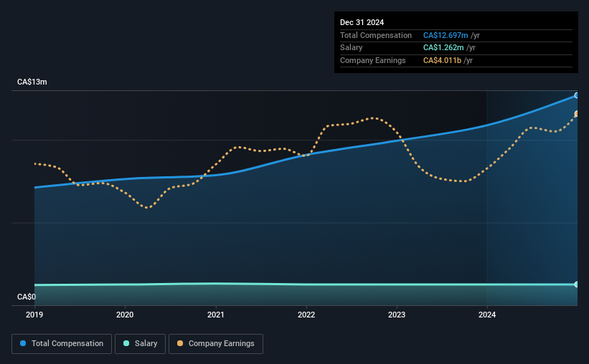Click the CA$12.697m total compensation value
Image resolution: width=589 pixels, height=364 pixels.
tap(446, 35)
